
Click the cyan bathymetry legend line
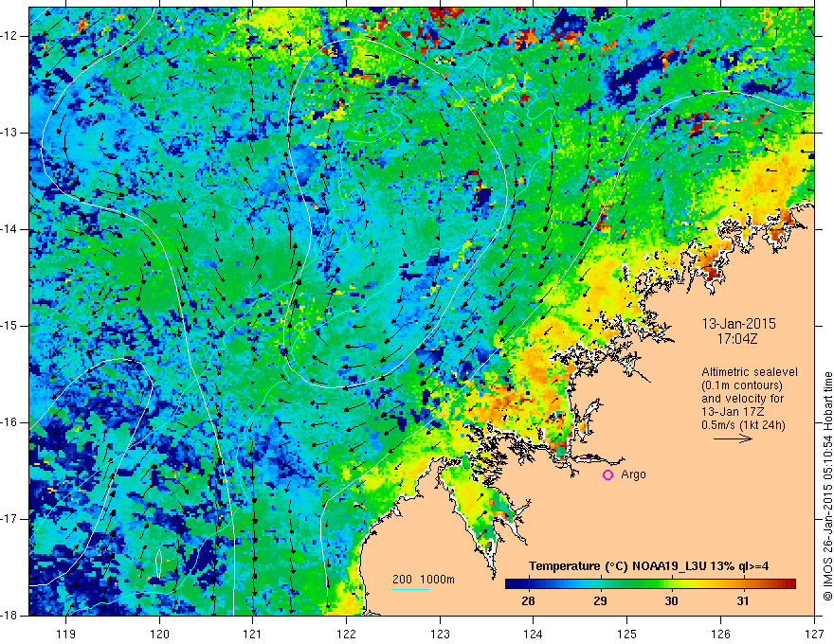click(411, 589)
